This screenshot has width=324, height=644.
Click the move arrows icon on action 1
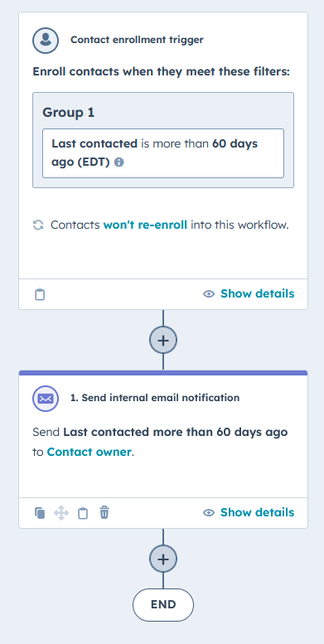(61, 513)
